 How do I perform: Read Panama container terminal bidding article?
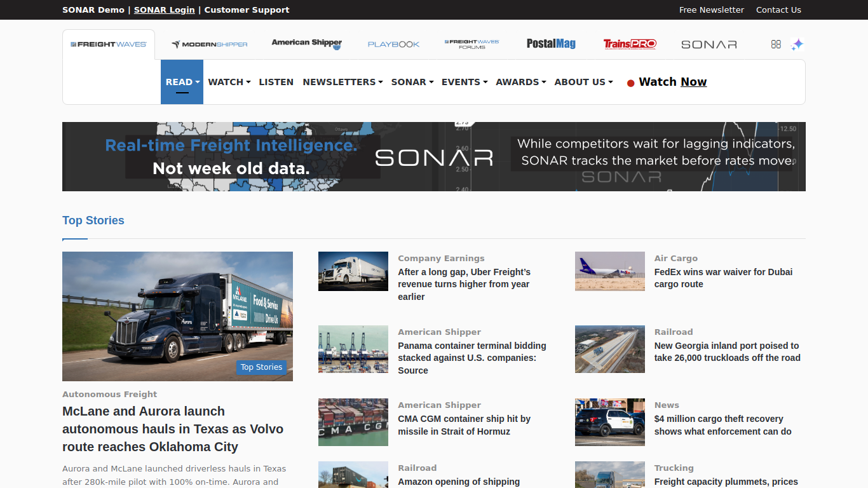(472, 358)
